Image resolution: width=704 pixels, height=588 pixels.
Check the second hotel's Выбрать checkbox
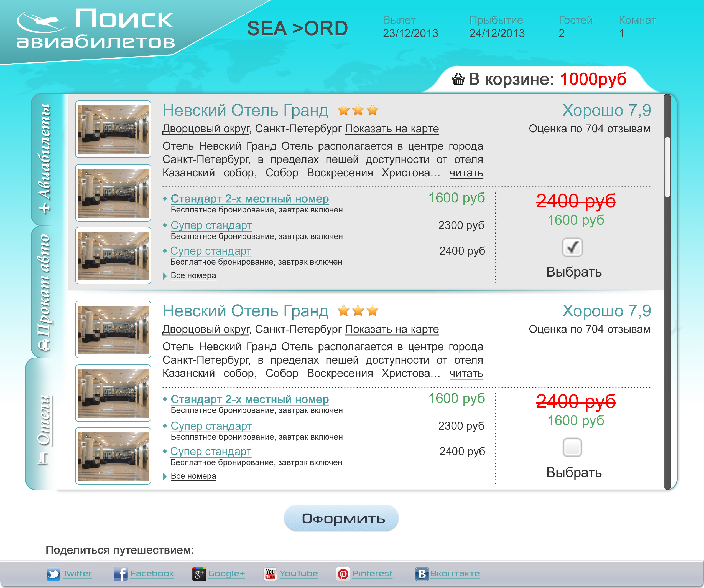572,447
